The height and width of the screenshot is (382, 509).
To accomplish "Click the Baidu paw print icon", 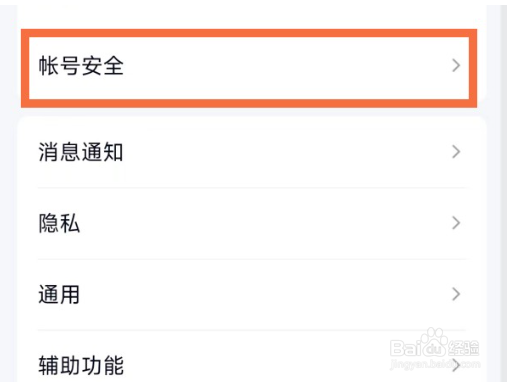I will point(433,337).
